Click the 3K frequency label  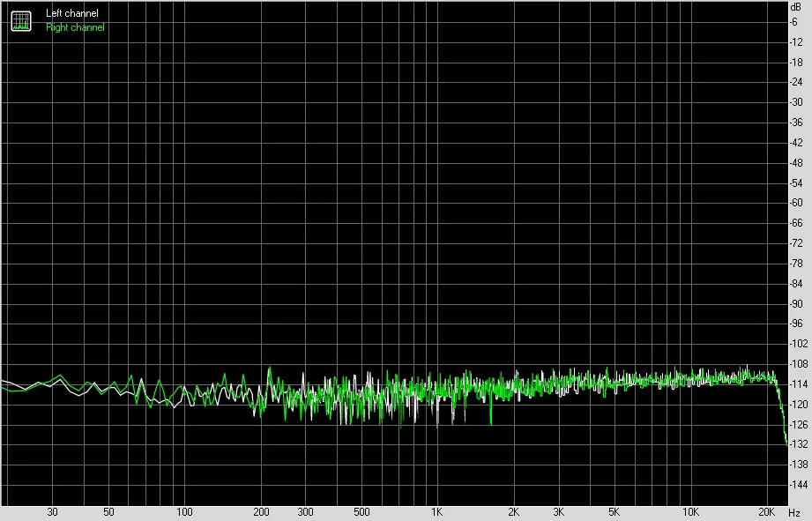[558, 512]
